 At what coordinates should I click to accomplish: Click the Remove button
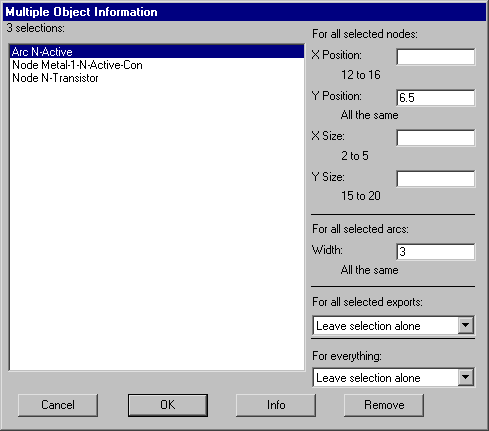click(384, 405)
